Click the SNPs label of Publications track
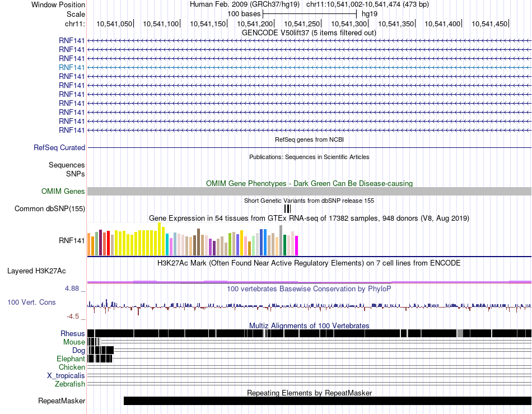This screenshot has width=532, height=414. point(76,174)
